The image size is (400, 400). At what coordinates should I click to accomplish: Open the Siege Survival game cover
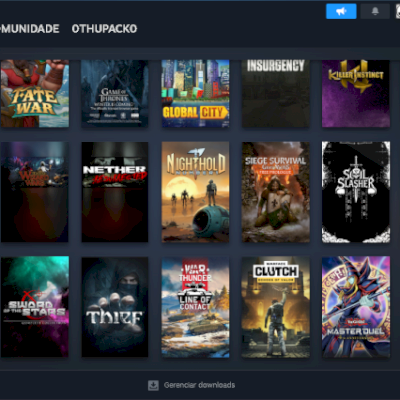pyautogui.click(x=276, y=192)
